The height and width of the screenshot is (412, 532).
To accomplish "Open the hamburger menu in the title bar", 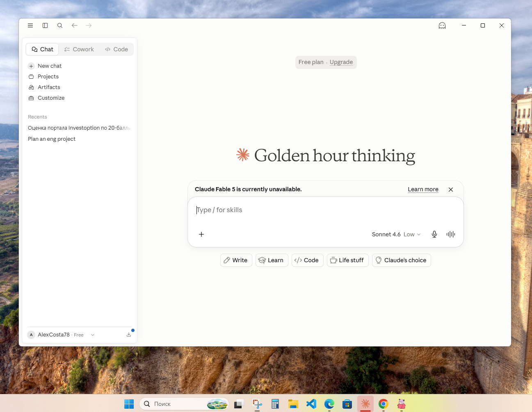I will (30, 25).
